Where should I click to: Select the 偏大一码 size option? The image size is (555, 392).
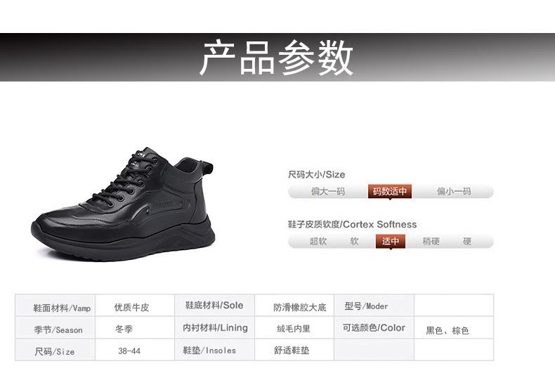tap(328, 191)
